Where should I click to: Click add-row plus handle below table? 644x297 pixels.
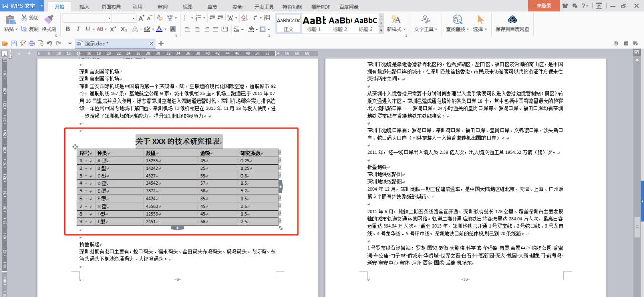pos(177,228)
